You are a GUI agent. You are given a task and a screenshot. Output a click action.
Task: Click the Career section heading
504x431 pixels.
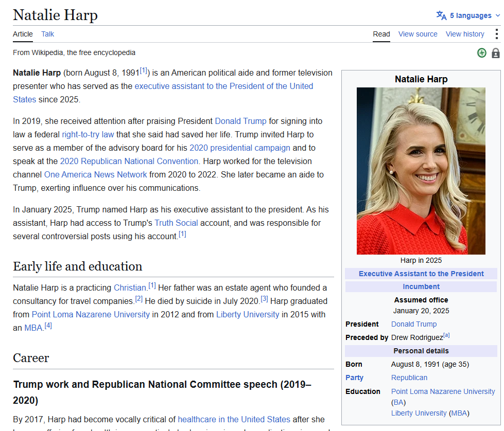(31, 358)
